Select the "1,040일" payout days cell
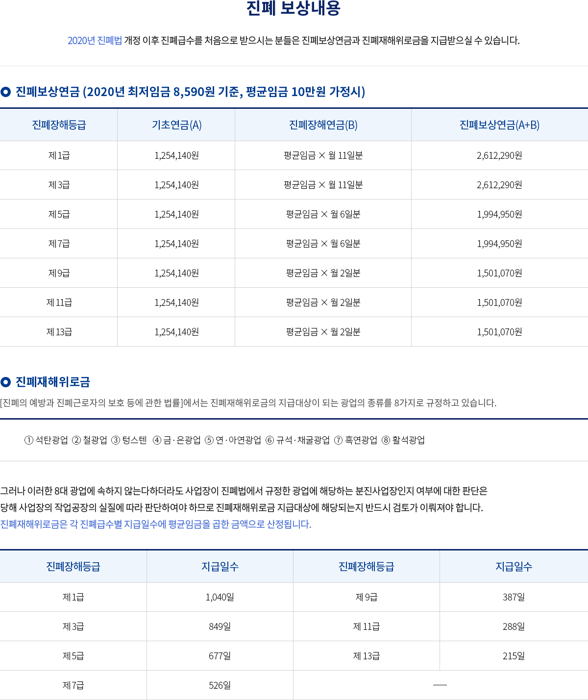 coord(220,597)
